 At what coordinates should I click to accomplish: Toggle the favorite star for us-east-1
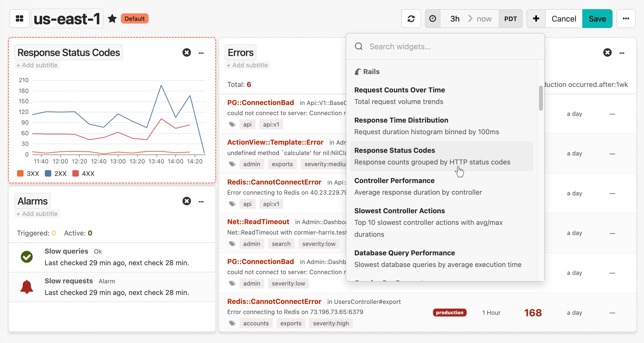point(112,18)
